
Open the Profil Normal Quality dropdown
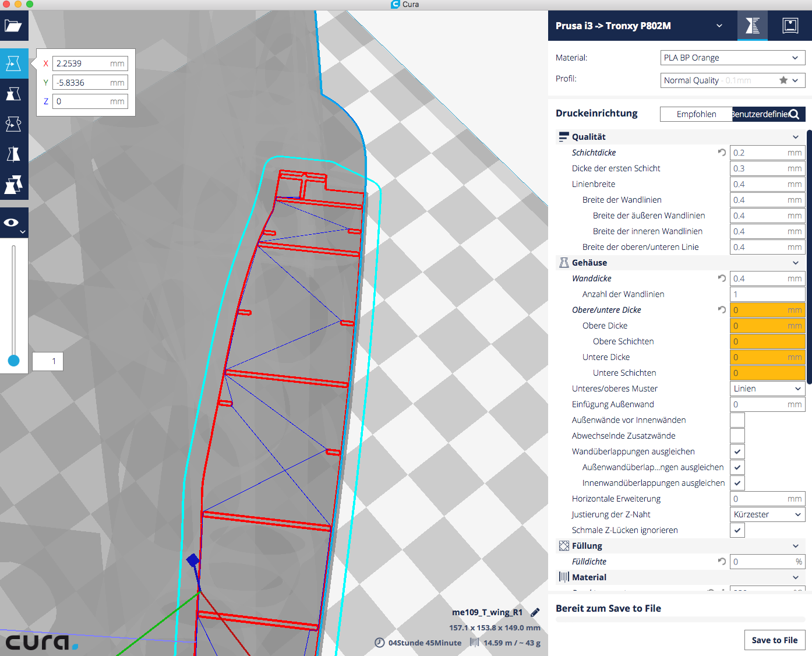(x=733, y=80)
